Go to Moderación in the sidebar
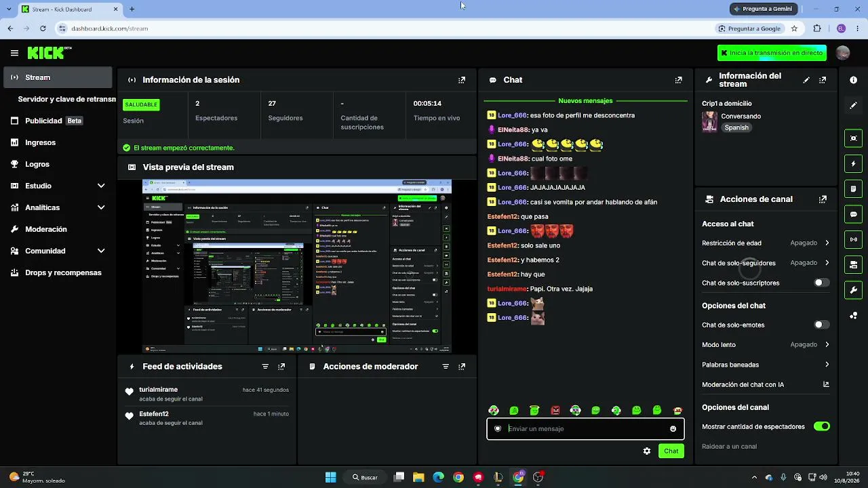 pyautogui.click(x=58, y=229)
